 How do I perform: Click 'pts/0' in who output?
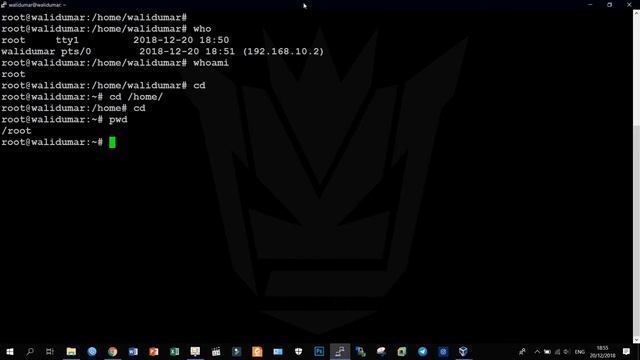tap(76, 51)
